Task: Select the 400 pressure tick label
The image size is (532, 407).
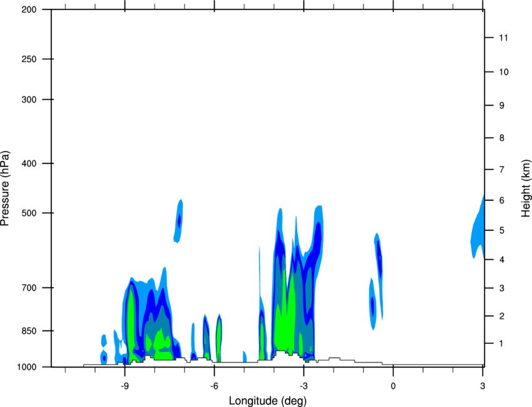Action: click(x=29, y=163)
